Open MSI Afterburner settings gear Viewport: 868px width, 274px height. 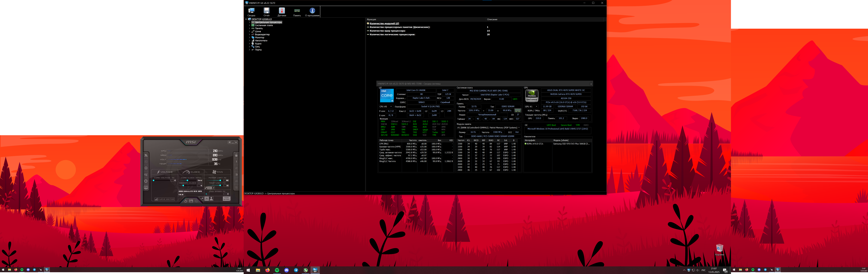(x=146, y=181)
